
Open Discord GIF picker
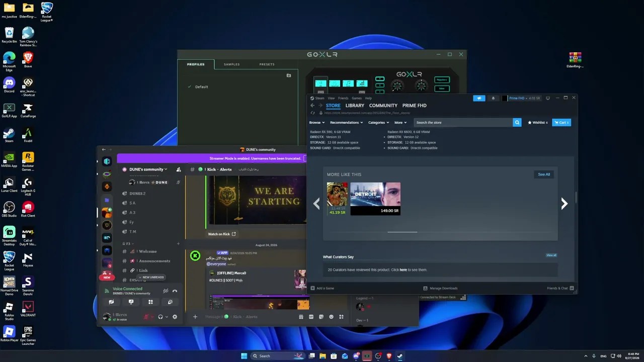pos(311,317)
